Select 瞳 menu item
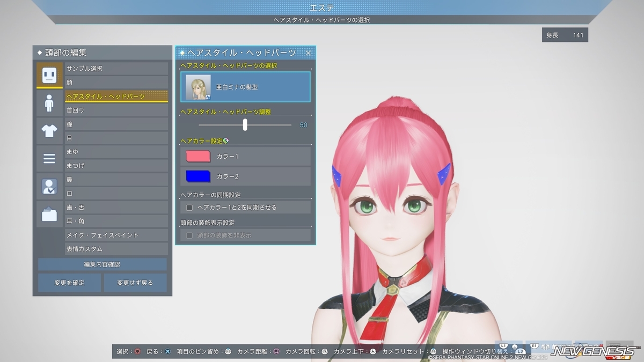644x362 pixels. [x=116, y=124]
